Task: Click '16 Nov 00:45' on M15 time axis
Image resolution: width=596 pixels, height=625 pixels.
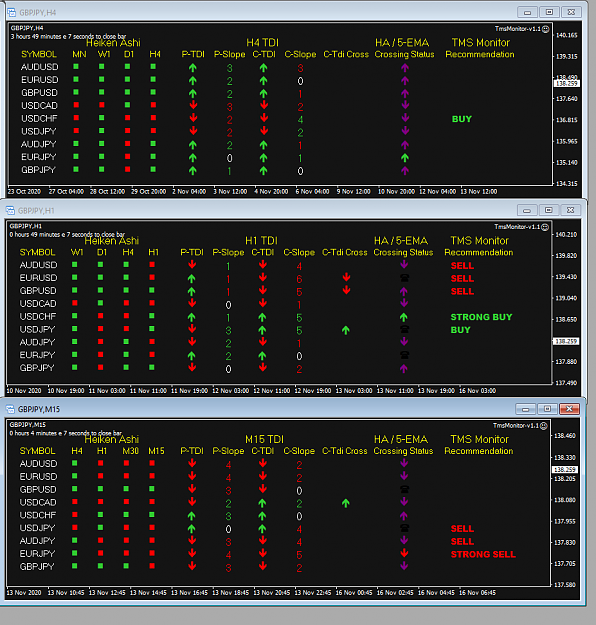Action: 354,593
